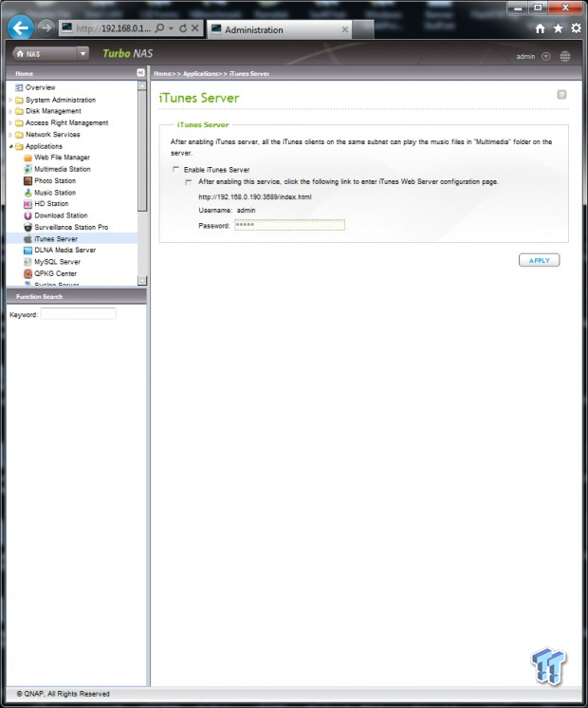588x708 pixels.
Task: Open a new browser tab
Action: (363, 29)
